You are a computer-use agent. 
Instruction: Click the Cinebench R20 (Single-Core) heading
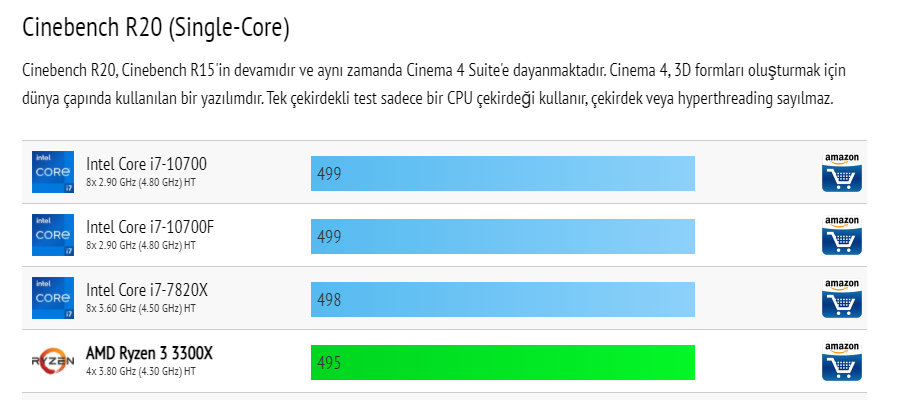coord(155,28)
